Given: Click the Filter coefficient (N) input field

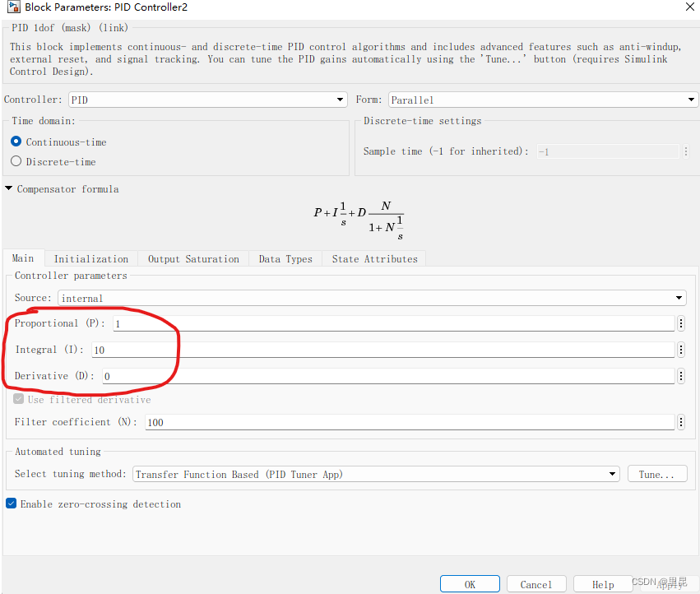Looking at the screenshot, I should [410, 422].
